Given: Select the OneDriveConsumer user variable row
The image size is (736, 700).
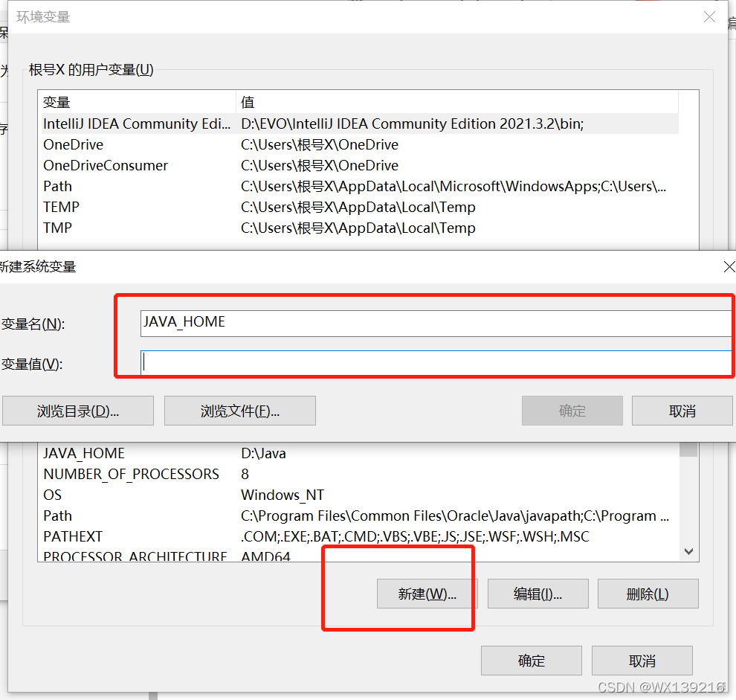Looking at the screenshot, I should [x=360, y=165].
